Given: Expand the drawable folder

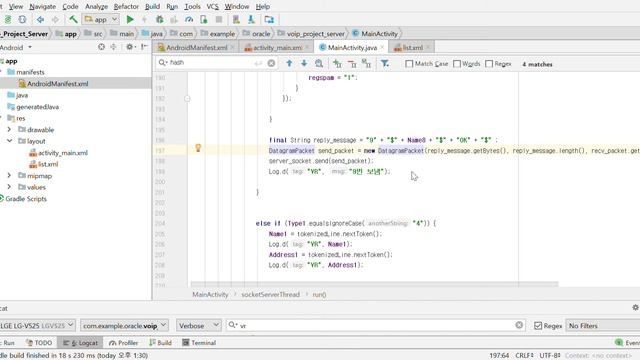Looking at the screenshot, I should click(x=9, y=129).
